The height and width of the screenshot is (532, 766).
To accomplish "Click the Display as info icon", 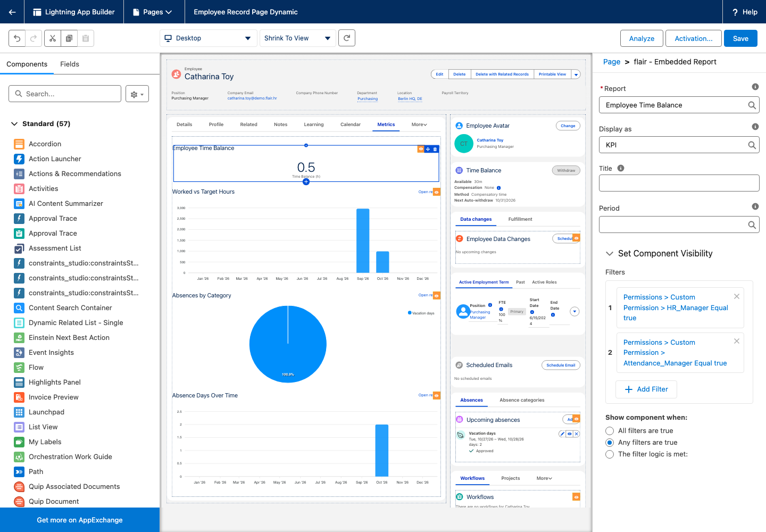I will click(755, 127).
